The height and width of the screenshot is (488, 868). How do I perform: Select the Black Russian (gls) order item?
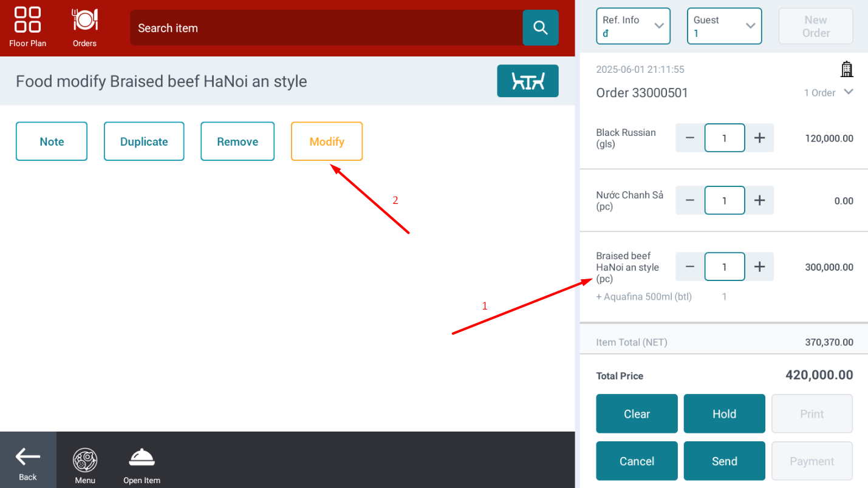626,138
